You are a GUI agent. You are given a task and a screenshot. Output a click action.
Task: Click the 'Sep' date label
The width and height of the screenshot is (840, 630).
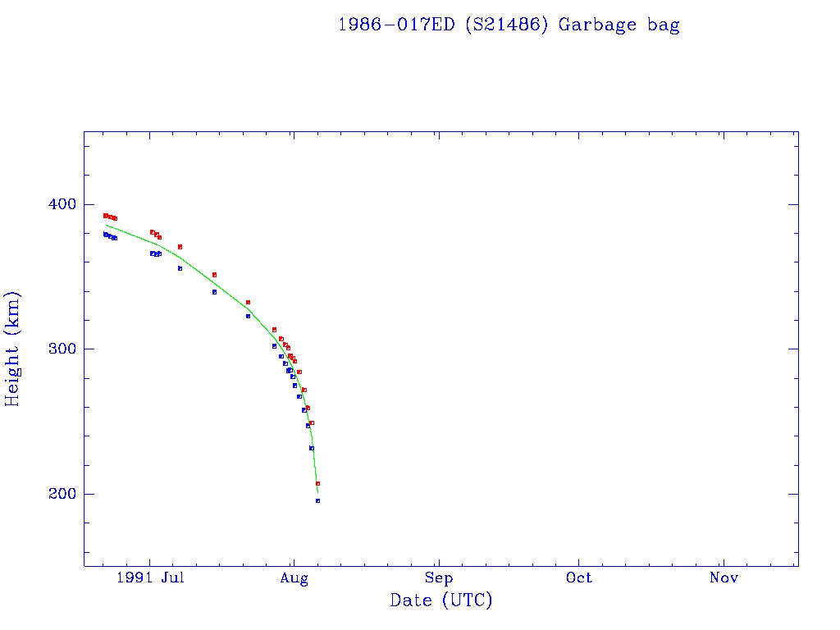[438, 578]
